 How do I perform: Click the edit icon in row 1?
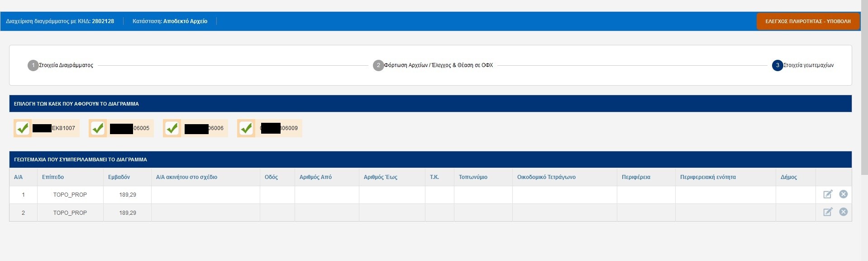click(x=827, y=194)
